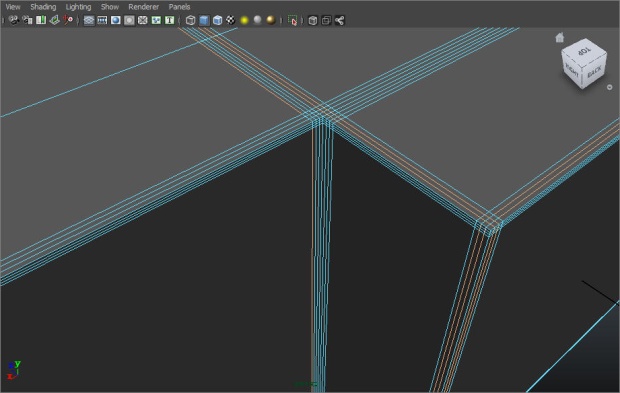Click the gray Shadows sphere icon
620x393 pixels.
(x=257, y=20)
